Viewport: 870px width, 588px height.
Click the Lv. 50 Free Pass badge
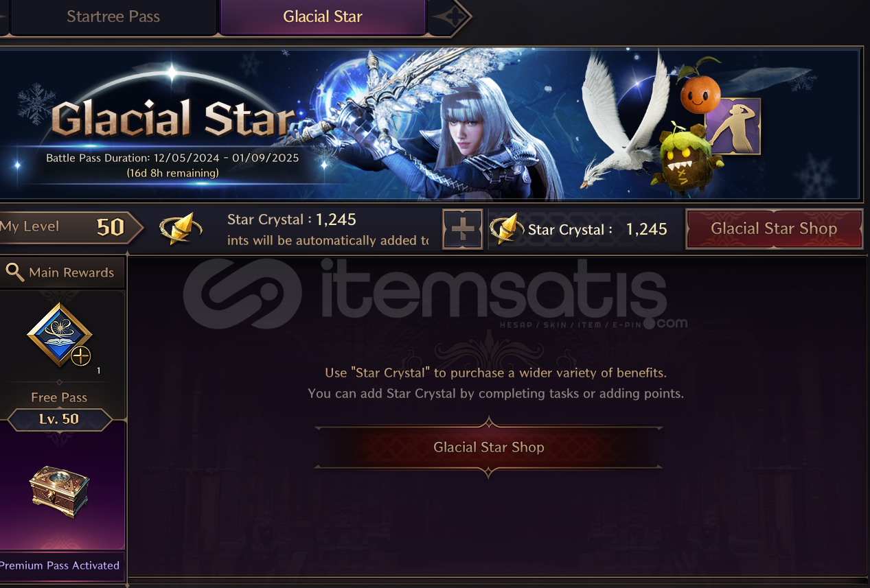point(59,419)
